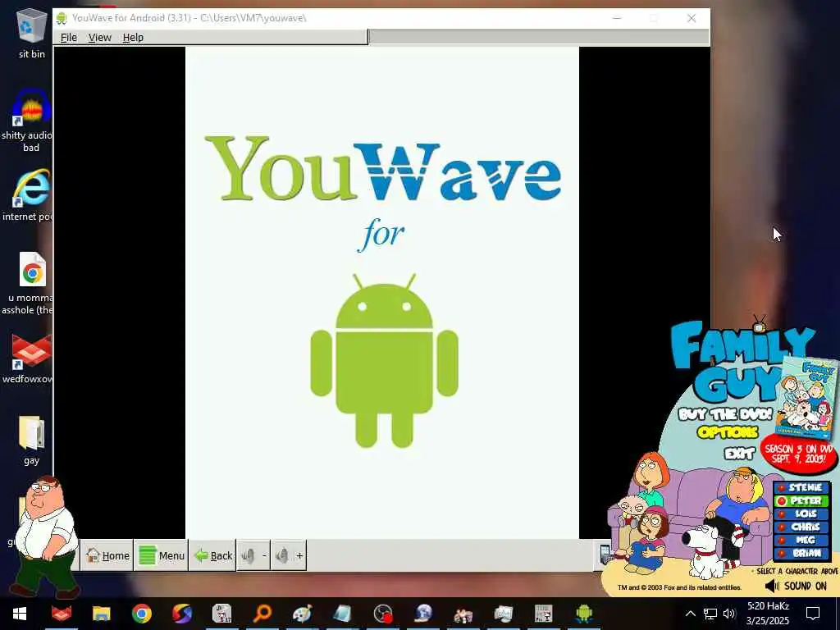This screenshot has width=840, height=630.
Task: Choose Chris in Family Guy character list
Action: (801, 527)
